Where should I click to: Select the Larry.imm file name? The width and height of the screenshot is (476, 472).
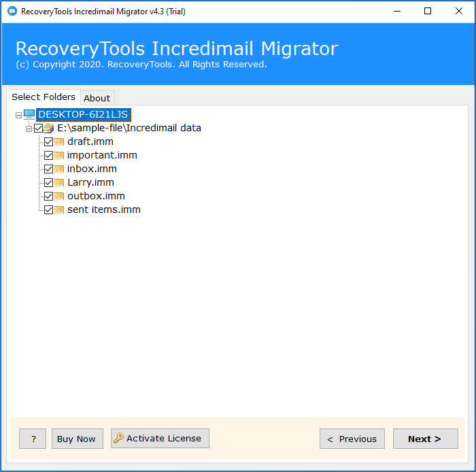point(90,183)
